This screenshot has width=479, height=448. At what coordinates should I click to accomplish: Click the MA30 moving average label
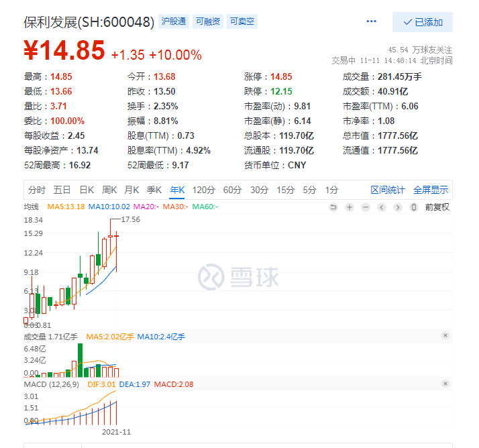click(175, 207)
